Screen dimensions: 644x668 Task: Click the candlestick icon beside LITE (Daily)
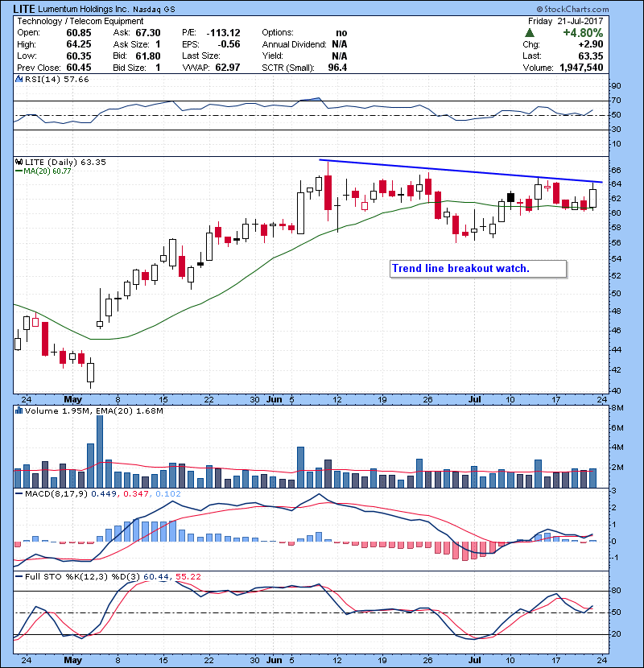pos(19,162)
